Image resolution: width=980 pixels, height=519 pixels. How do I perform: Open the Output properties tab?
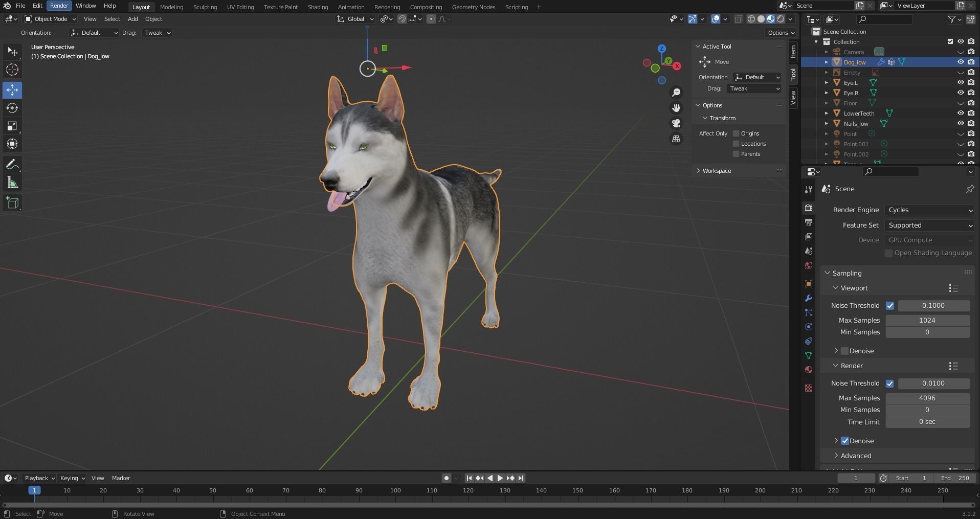tap(808, 222)
